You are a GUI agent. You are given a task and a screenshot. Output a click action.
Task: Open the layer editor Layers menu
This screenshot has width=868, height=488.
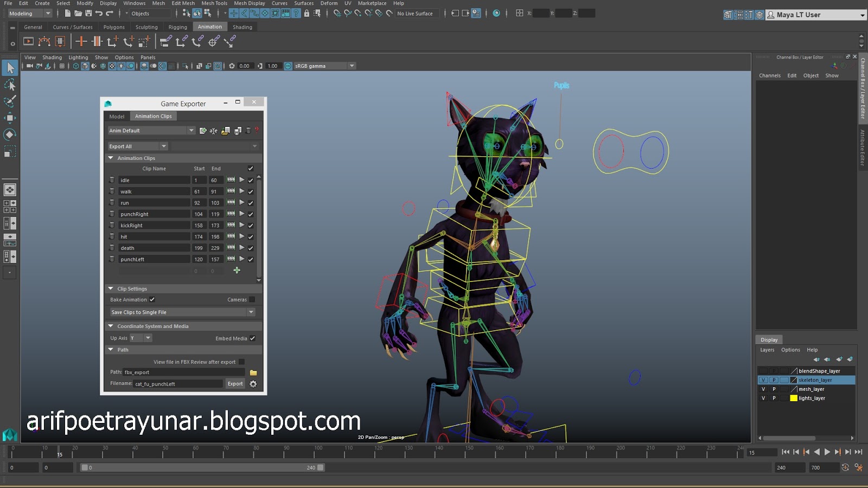(767, 350)
